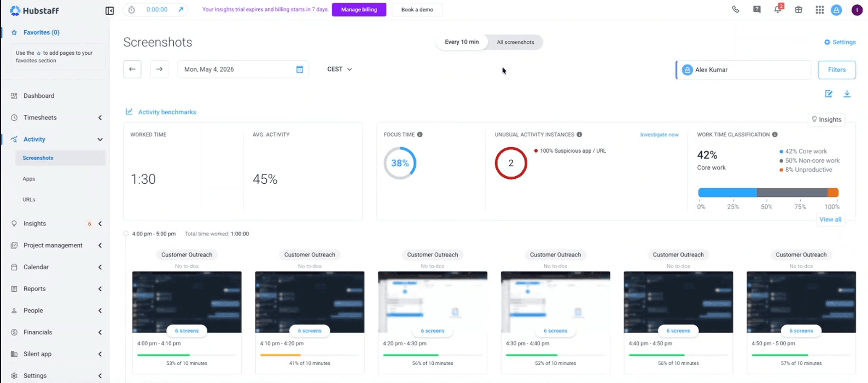Open timer popout arrow icon
Image resolution: width=868 pixels, height=383 pixels.
[x=180, y=10]
